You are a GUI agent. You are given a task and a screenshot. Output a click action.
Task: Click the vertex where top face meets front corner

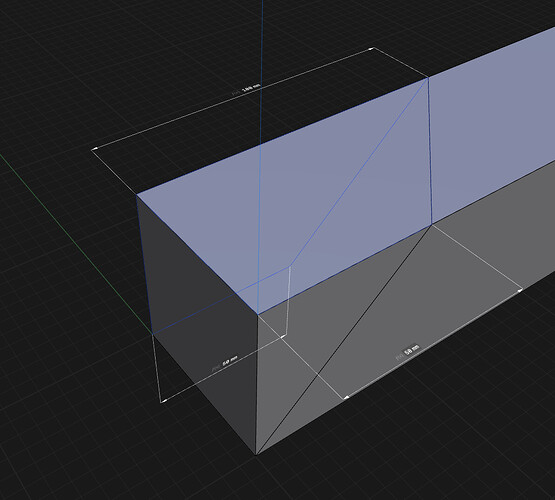[258, 314]
